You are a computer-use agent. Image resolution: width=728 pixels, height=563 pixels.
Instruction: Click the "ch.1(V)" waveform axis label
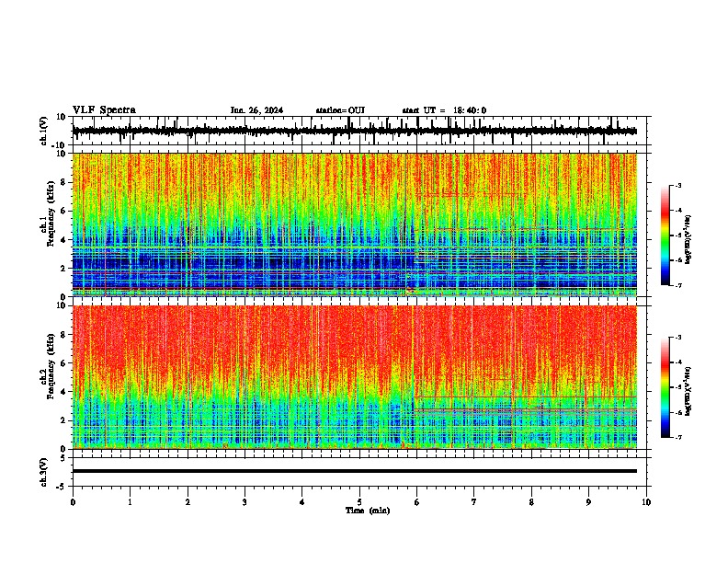point(44,131)
